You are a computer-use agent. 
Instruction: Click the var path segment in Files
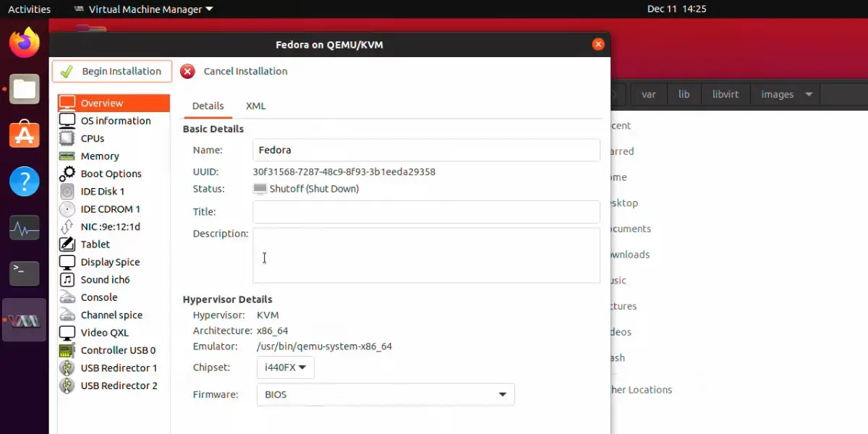[x=649, y=95]
